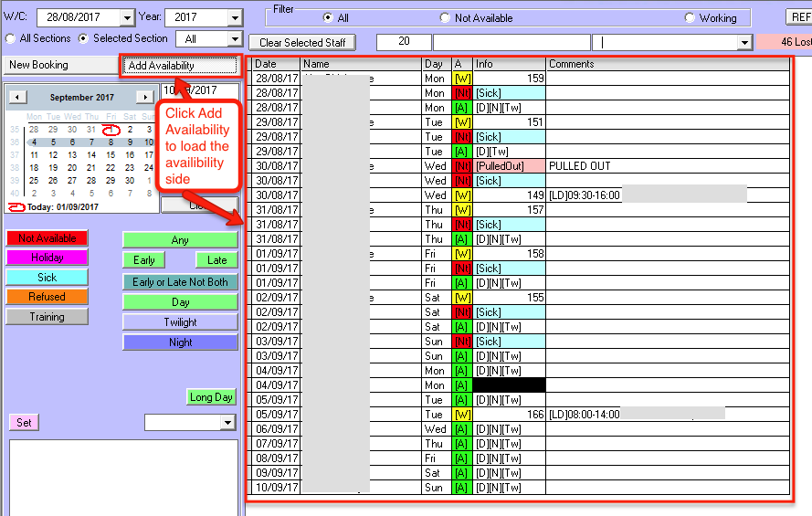Select the Working filter radio button
Viewport: 812px width, 516px height.
pyautogui.click(x=690, y=18)
